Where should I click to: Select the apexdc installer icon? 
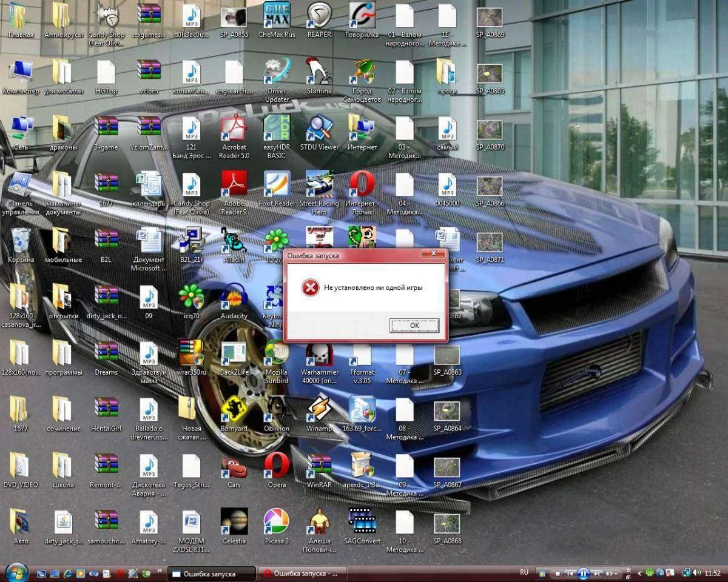click(362, 471)
